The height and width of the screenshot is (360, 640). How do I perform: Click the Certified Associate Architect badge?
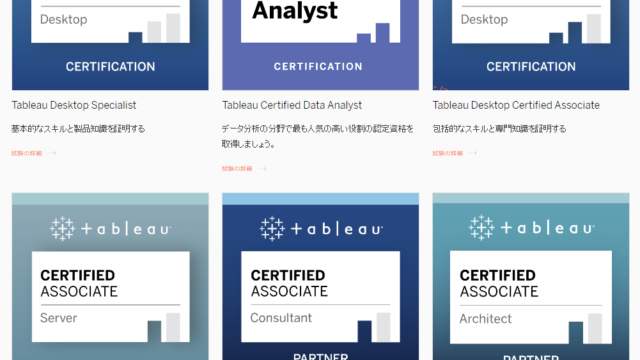coord(531,276)
